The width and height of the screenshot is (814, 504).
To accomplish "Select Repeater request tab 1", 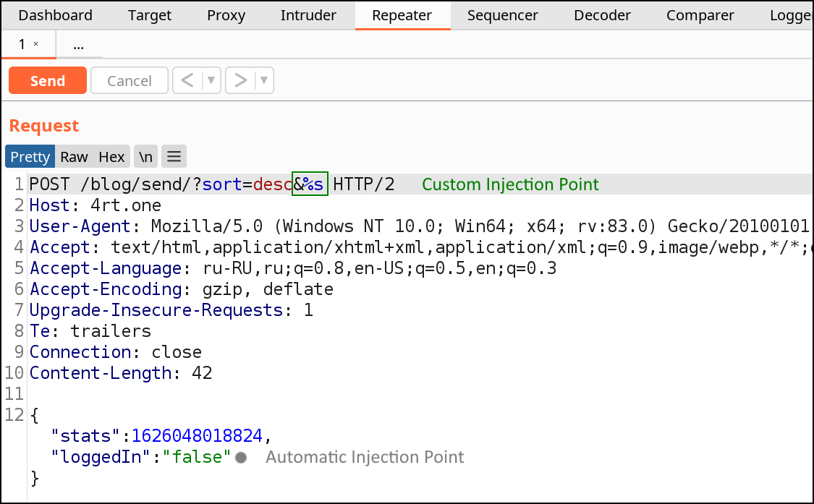I will click(x=22, y=45).
